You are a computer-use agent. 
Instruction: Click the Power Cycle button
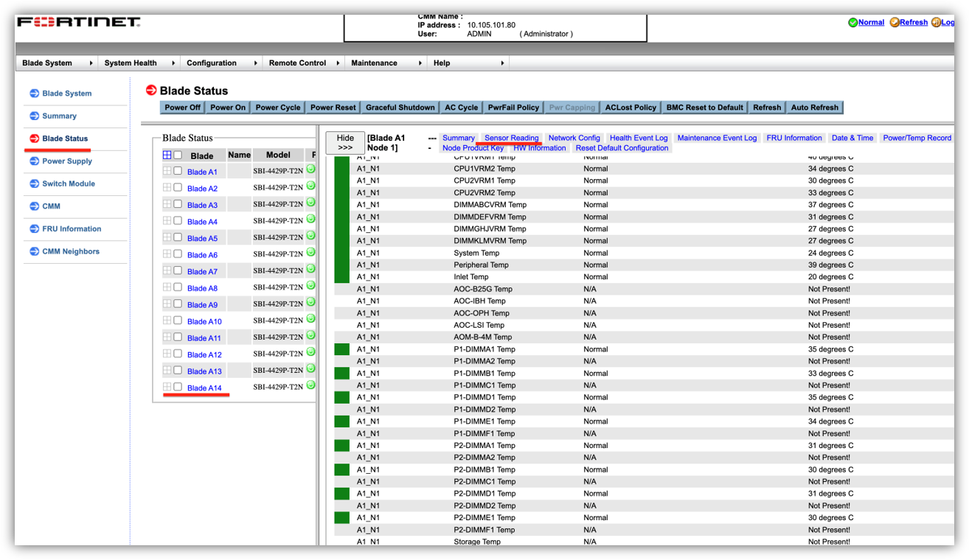coord(278,108)
